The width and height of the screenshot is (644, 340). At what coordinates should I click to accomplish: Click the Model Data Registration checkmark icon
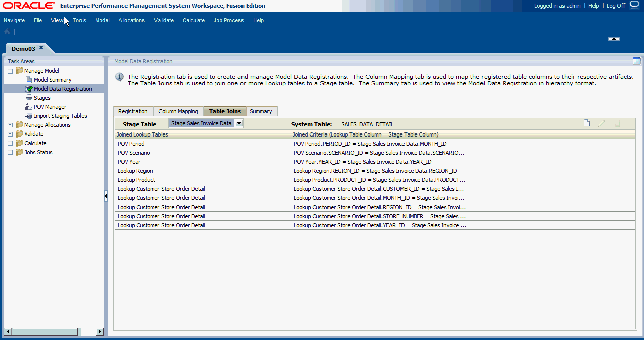(29, 89)
